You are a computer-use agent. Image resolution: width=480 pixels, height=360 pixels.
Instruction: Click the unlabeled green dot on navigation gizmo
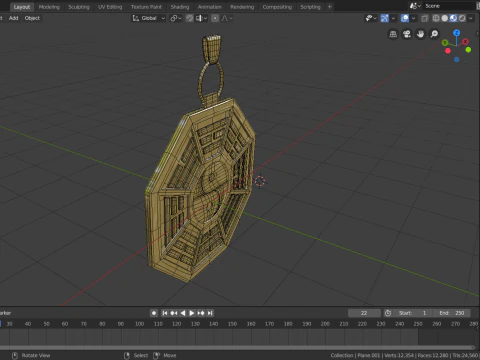468,50
